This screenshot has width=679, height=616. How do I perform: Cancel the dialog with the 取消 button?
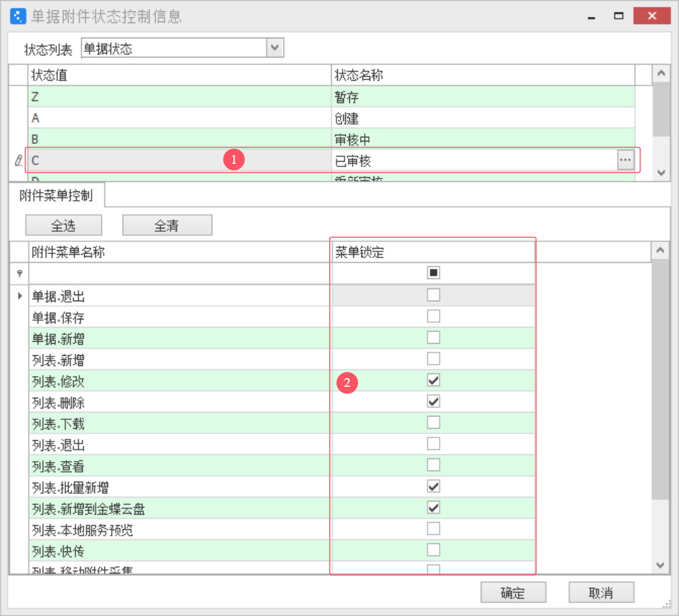coord(601,592)
